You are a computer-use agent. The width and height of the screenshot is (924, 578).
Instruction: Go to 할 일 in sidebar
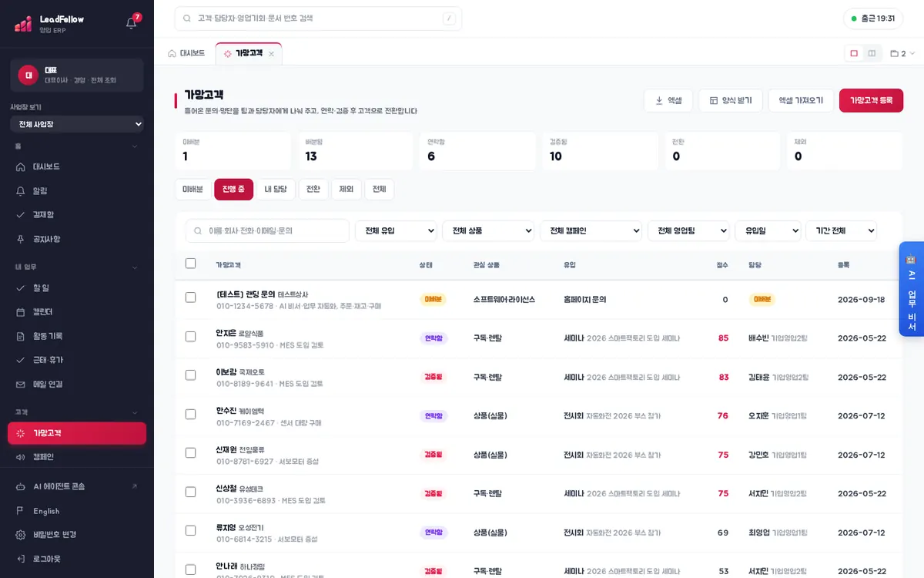[77, 287]
